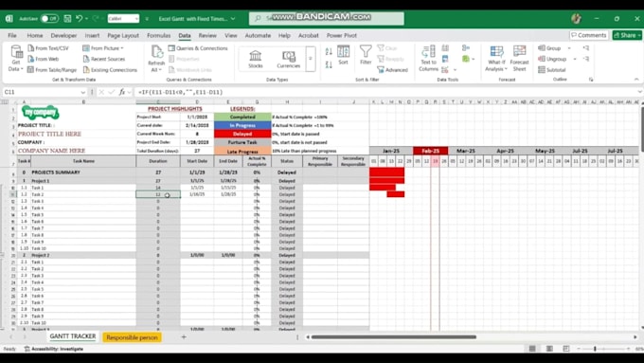
Task: Expand the Ungroup dropdown arrow
Action: 575,59
